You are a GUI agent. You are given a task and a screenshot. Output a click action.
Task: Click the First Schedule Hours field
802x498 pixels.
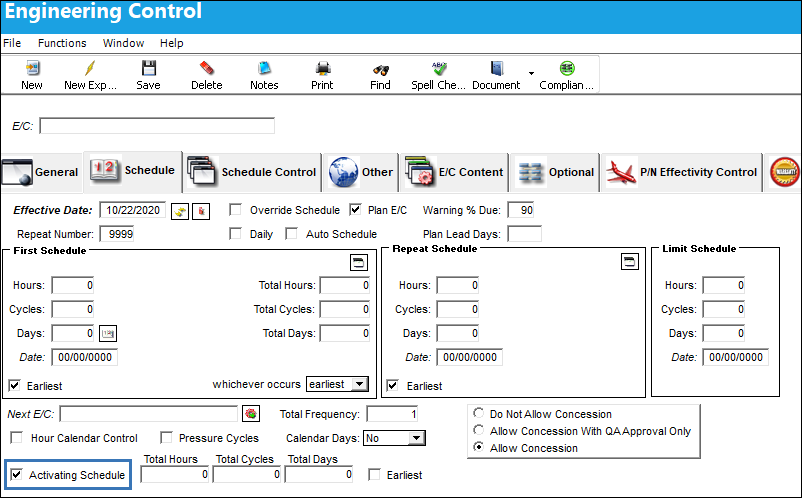[73, 285]
